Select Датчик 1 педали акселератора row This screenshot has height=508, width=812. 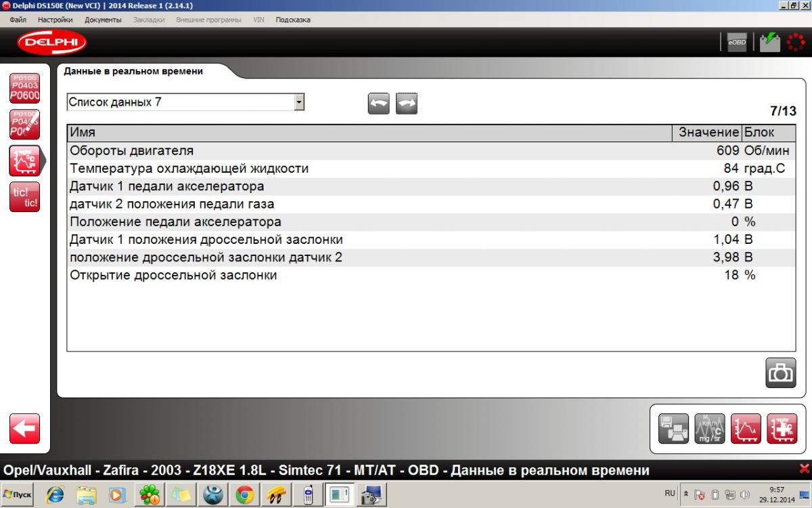(x=431, y=186)
